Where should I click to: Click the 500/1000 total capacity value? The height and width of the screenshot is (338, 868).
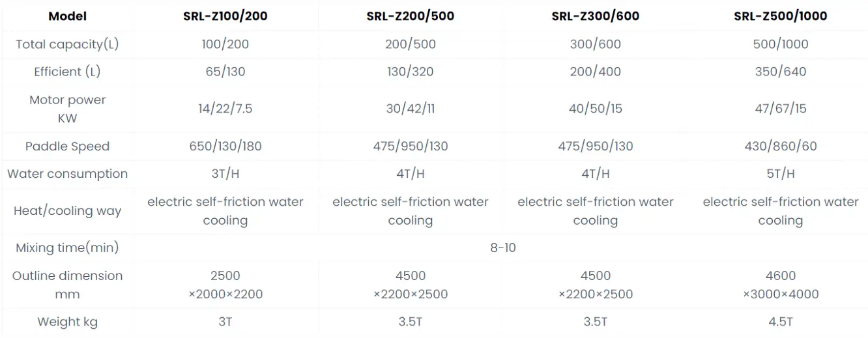click(780, 44)
